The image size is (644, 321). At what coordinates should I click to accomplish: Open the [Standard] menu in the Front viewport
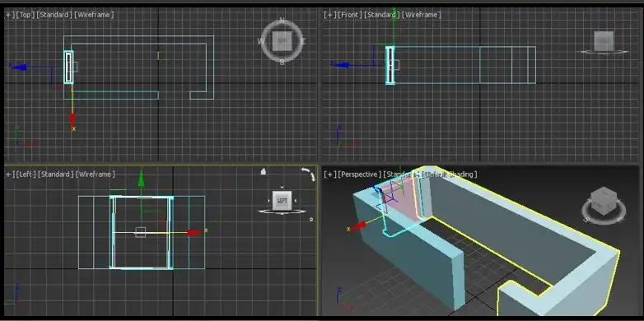(381, 15)
